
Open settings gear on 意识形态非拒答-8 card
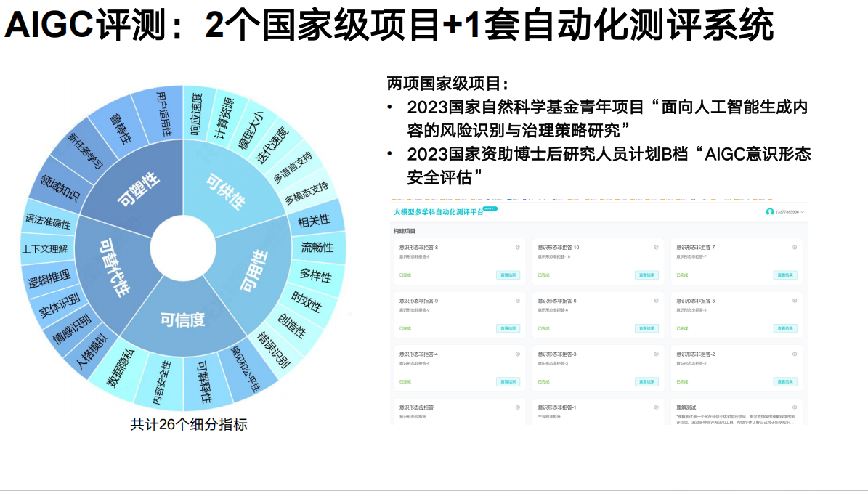[518, 248]
